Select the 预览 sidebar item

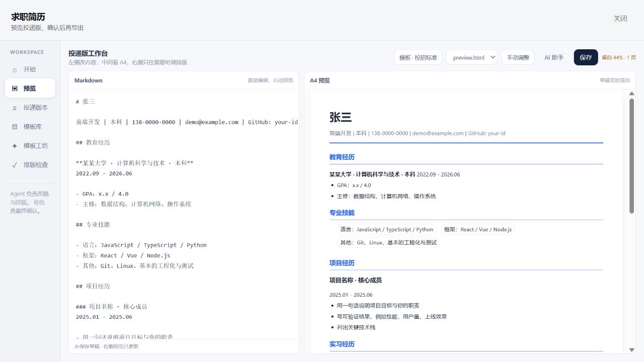pos(30,88)
